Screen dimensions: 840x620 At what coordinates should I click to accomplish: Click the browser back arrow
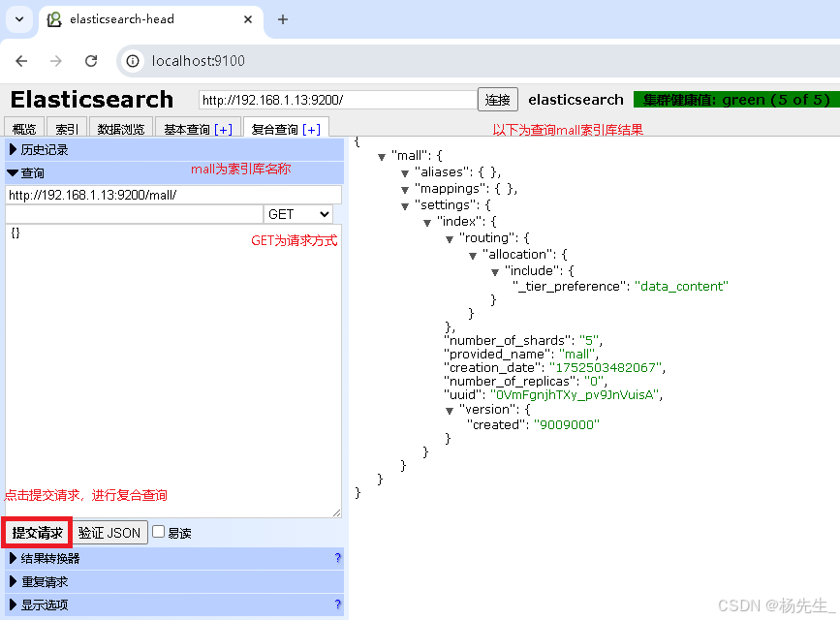[x=21, y=60]
